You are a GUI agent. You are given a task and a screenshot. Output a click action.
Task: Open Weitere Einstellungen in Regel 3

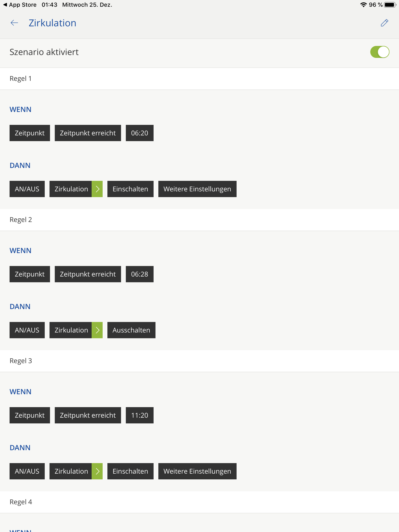(x=197, y=471)
